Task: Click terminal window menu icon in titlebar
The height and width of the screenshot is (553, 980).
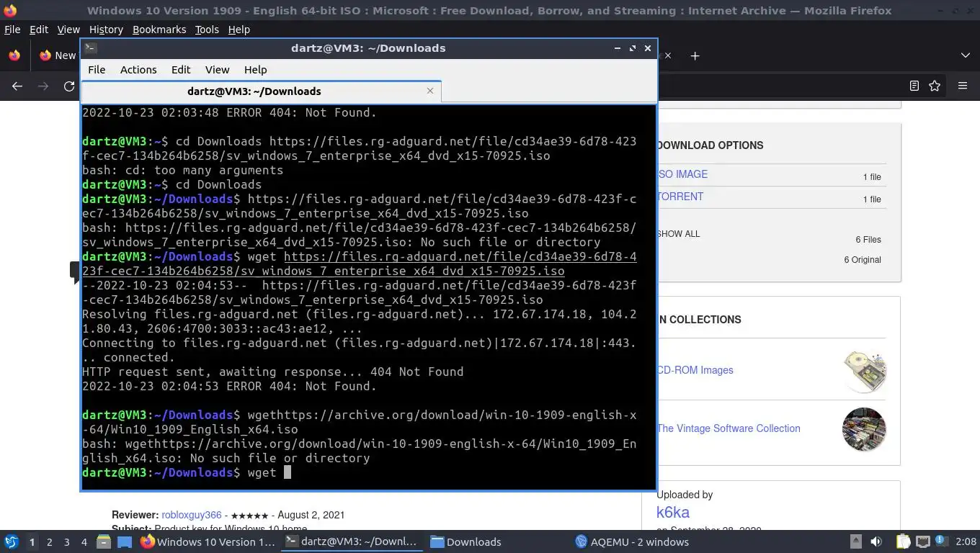Action: click(90, 48)
